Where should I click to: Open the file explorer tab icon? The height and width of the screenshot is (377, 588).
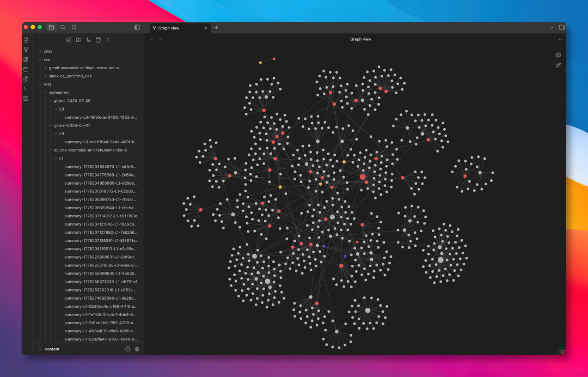click(x=51, y=27)
